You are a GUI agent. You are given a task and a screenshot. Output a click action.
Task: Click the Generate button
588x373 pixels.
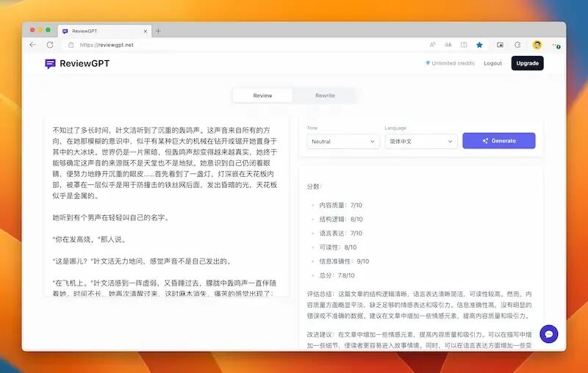[499, 141]
